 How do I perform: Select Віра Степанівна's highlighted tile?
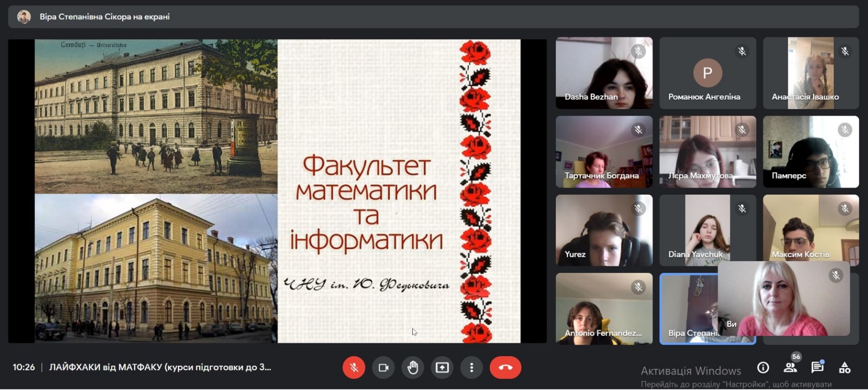pyautogui.click(x=688, y=309)
